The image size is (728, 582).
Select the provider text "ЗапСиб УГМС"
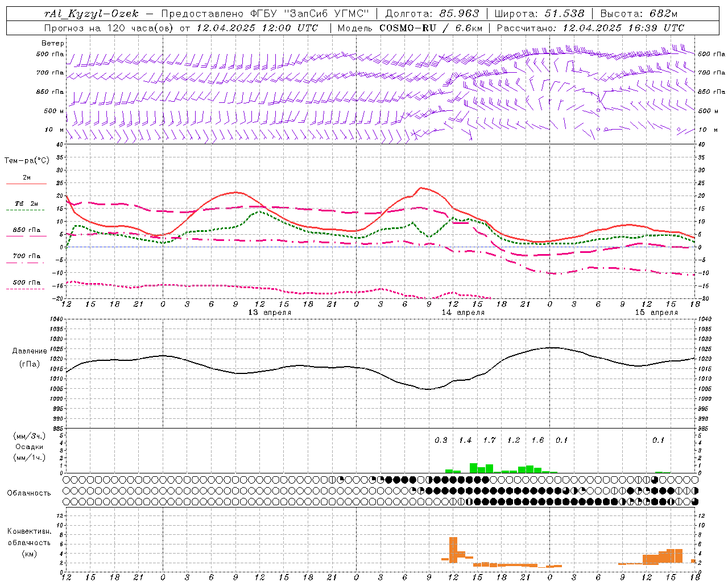tap(327, 14)
